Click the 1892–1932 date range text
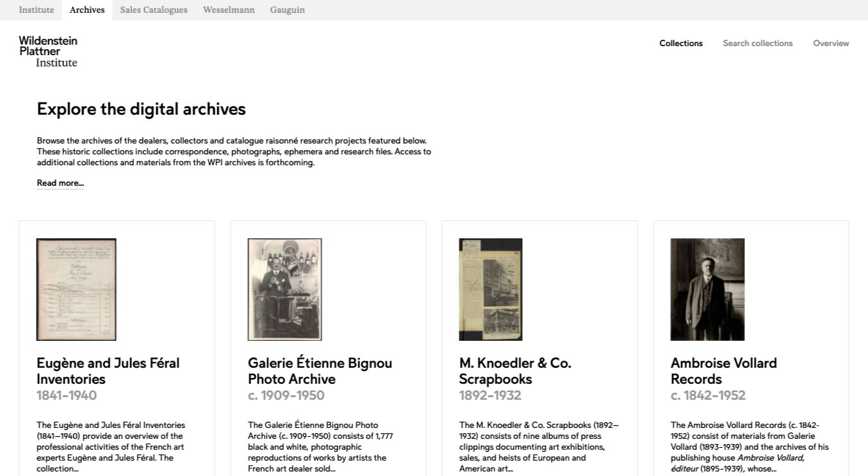 [490, 395]
